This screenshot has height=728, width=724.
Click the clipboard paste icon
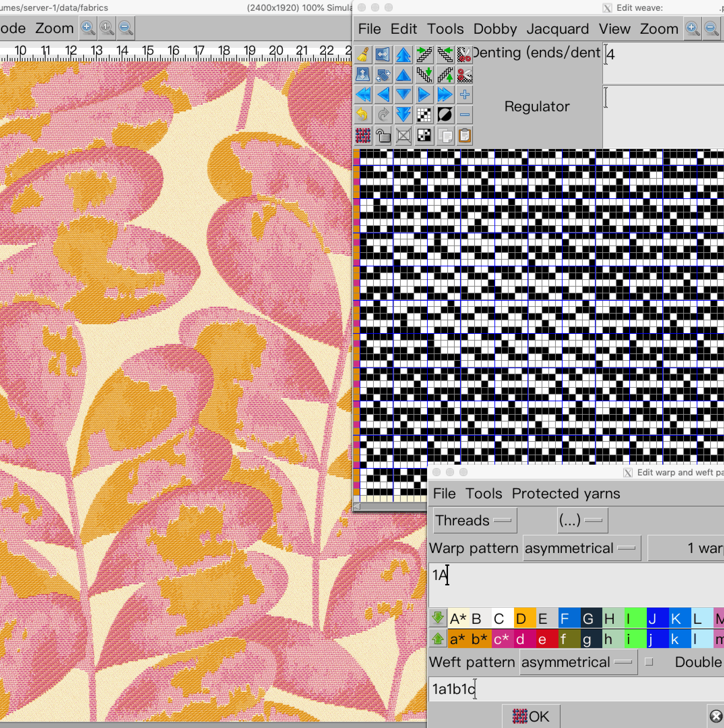pyautogui.click(x=464, y=135)
